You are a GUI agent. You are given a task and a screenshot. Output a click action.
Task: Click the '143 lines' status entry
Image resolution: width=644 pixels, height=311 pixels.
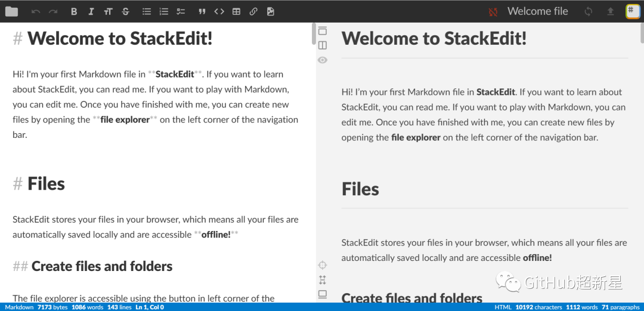pyautogui.click(x=119, y=307)
